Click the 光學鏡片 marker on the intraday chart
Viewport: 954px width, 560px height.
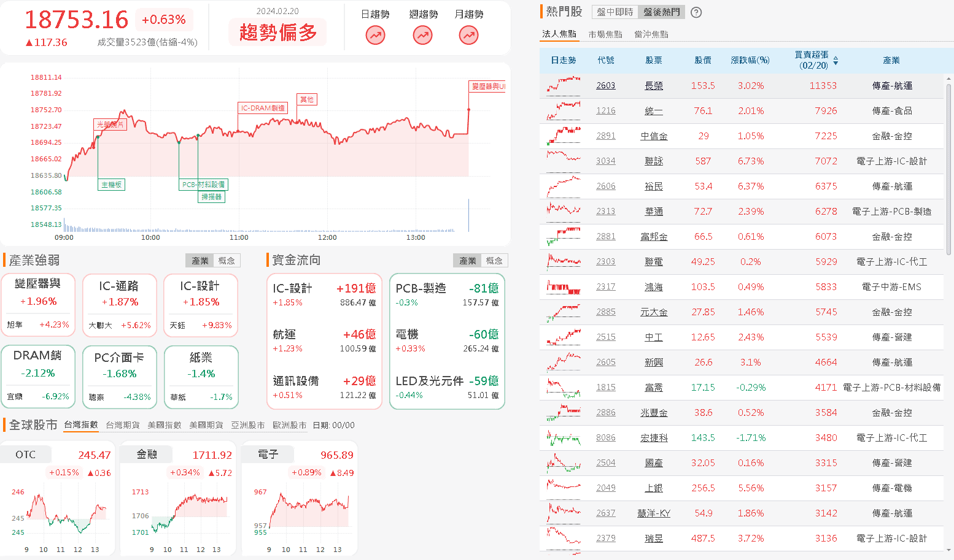[111, 125]
